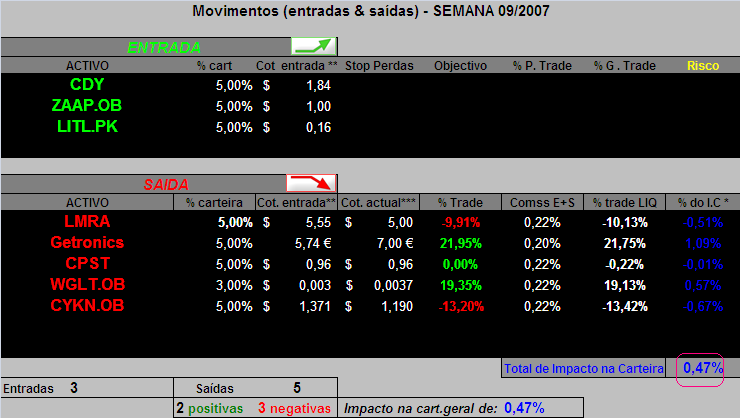The width and height of the screenshot is (740, 418).
Task: Select CYKN.OB net trade value -13,42%
Action: pyautogui.click(x=624, y=306)
